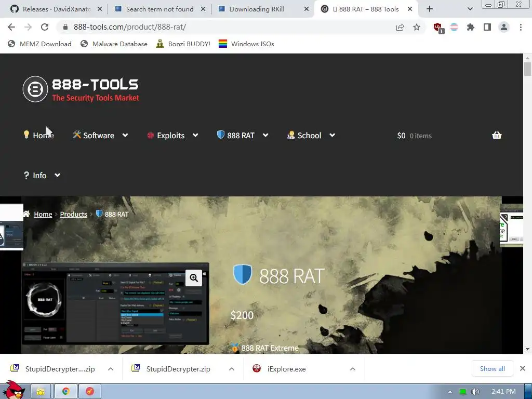Expand the 888 RAT dropdown chevron

tap(265, 135)
